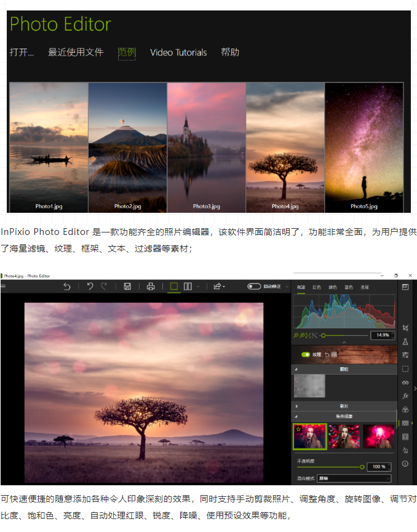This screenshot has width=417, height=532.
Task: Open the Photo1.jpg sample thumbnail
Action: (x=49, y=148)
